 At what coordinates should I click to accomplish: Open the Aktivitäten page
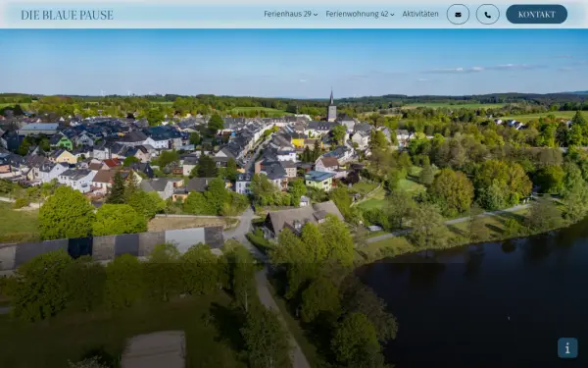pos(420,14)
